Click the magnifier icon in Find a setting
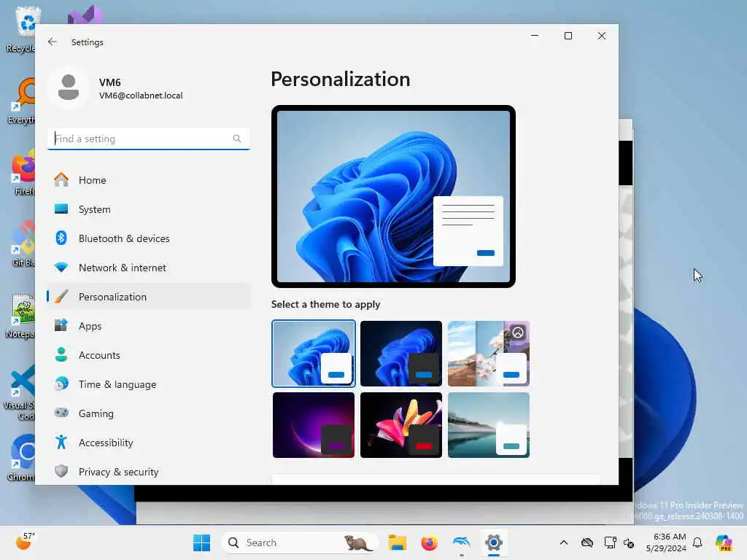The image size is (747, 560). coord(237,139)
